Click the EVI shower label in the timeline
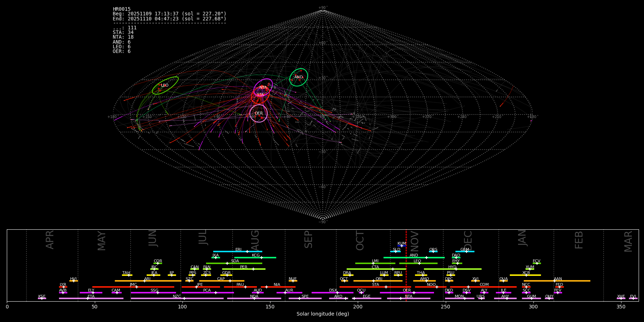The image size is (644, 322). [x=633, y=297]
